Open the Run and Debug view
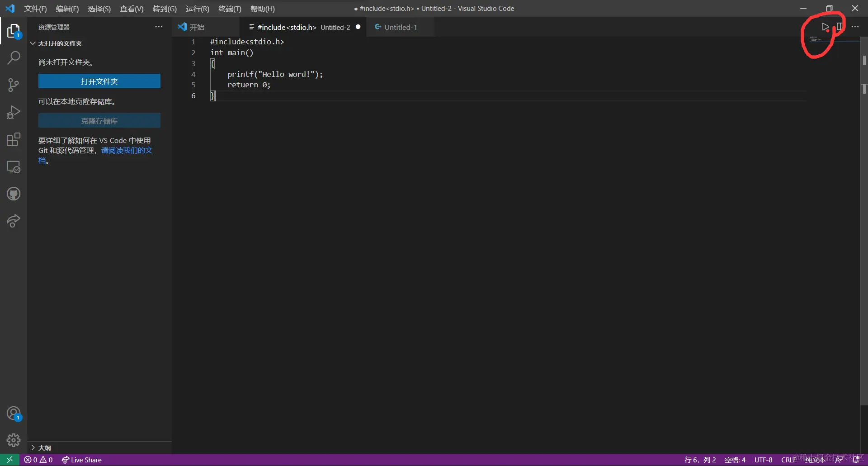Screen dimensions: 868x466 click(x=14, y=112)
